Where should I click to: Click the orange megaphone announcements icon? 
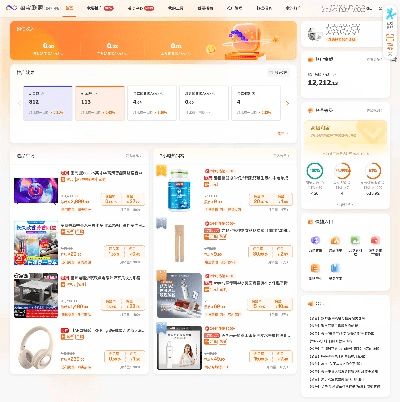click(310, 304)
